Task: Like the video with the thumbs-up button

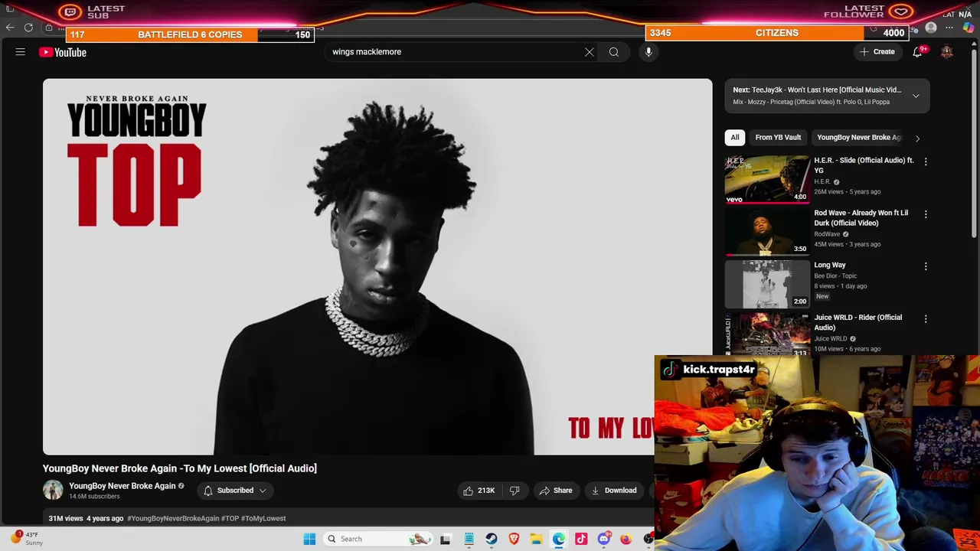Action: 479,491
